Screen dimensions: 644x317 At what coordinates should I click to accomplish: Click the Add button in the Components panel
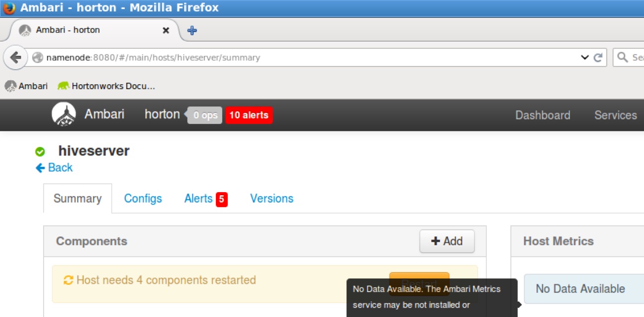(446, 241)
